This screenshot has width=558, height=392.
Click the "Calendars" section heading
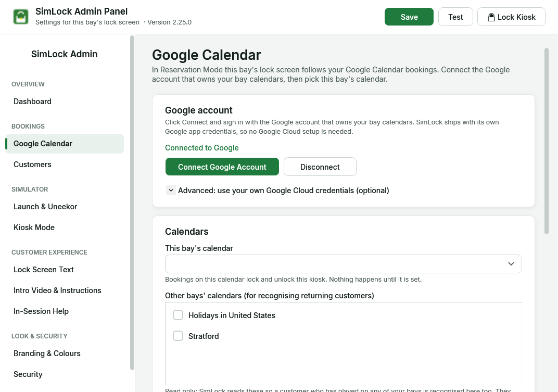[187, 232]
